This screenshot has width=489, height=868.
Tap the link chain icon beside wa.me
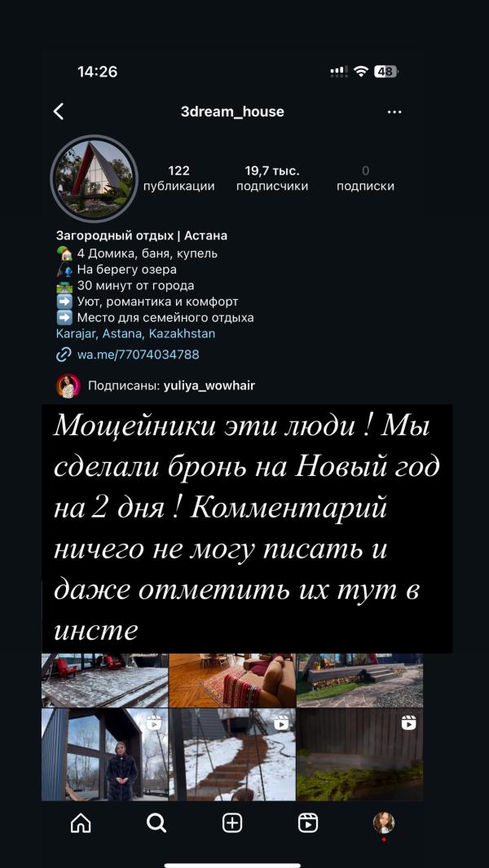point(64,355)
